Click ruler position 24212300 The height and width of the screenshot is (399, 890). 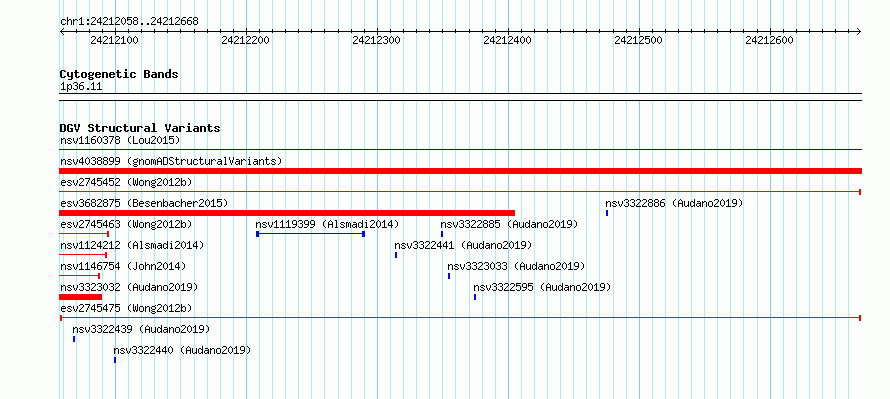coord(376,40)
